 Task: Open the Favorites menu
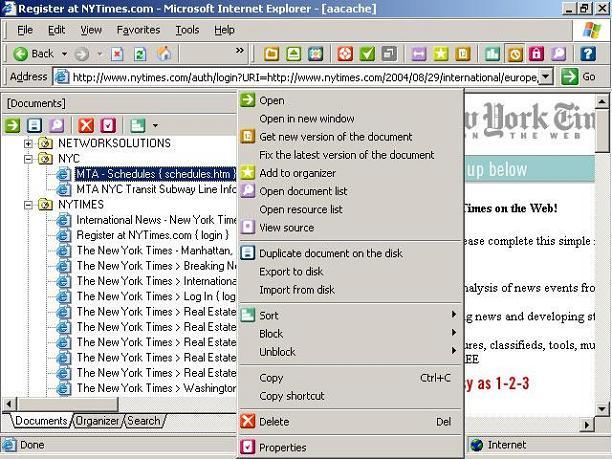coord(138,30)
